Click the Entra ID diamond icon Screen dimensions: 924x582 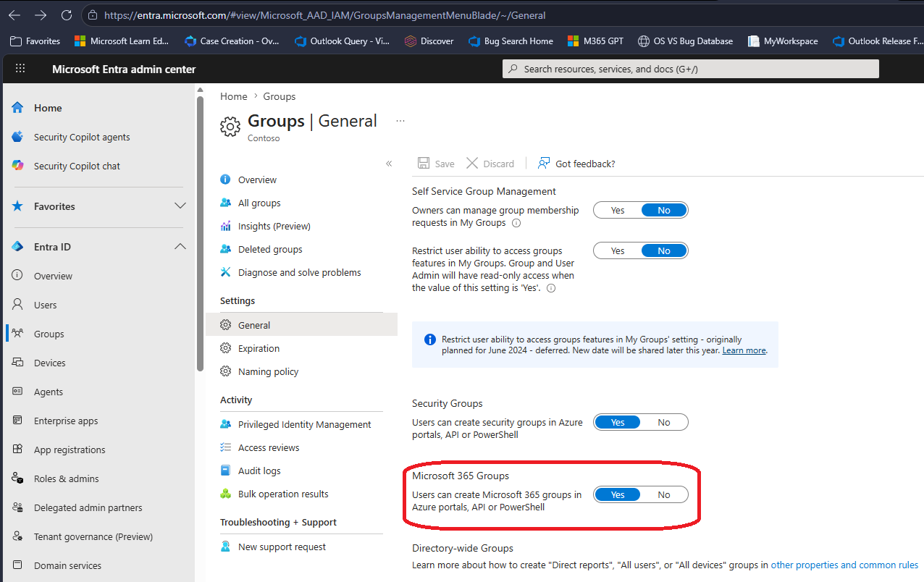(18, 247)
